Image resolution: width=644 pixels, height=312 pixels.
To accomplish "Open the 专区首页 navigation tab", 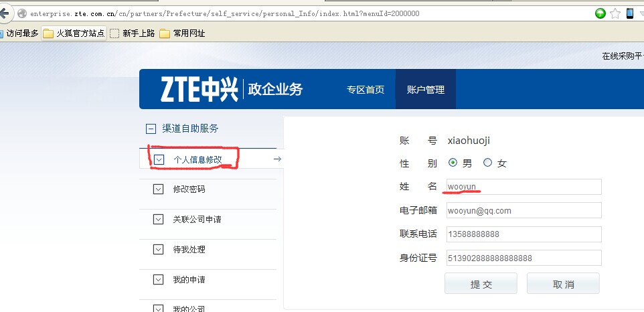I will [x=366, y=90].
